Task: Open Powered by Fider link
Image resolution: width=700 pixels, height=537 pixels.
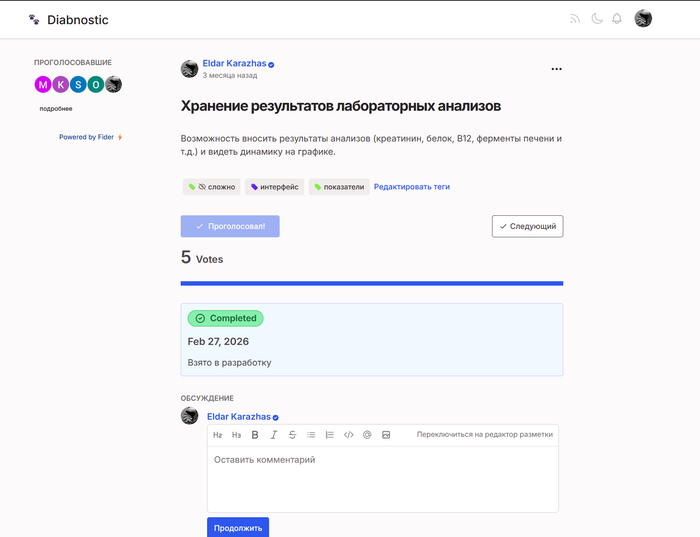Action: pyautogui.click(x=91, y=137)
